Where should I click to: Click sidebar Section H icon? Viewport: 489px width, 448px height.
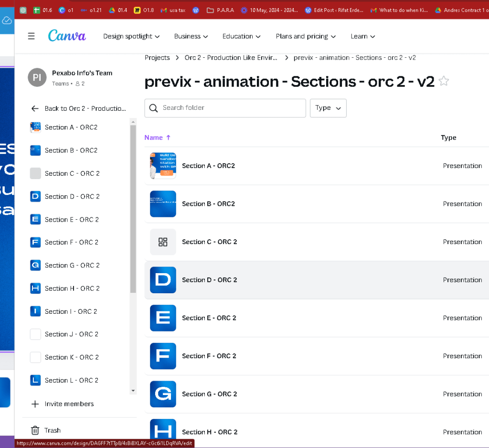coord(35,288)
